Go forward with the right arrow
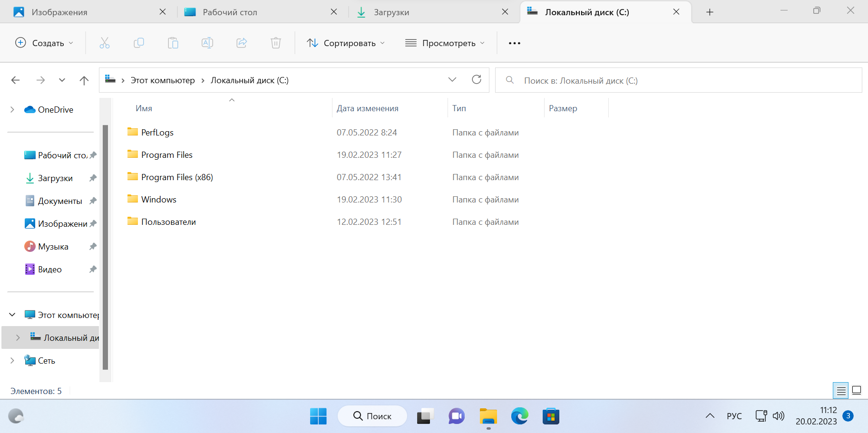The width and height of the screenshot is (868, 433). 41,80
